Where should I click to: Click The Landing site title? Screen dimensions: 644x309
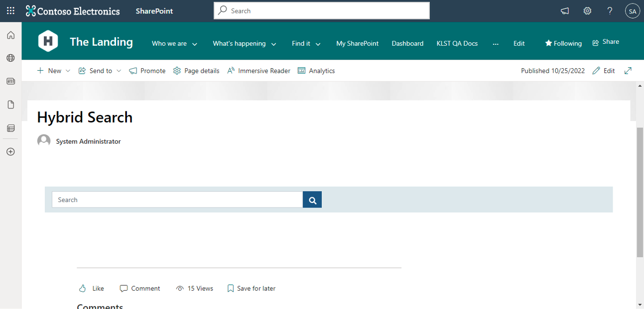tap(101, 42)
